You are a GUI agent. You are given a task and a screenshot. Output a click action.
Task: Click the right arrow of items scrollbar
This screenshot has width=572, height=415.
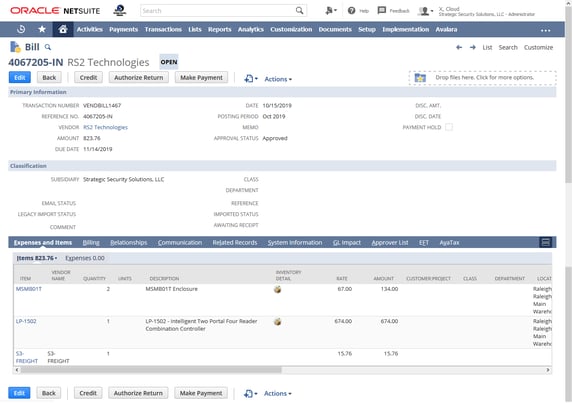(x=548, y=370)
